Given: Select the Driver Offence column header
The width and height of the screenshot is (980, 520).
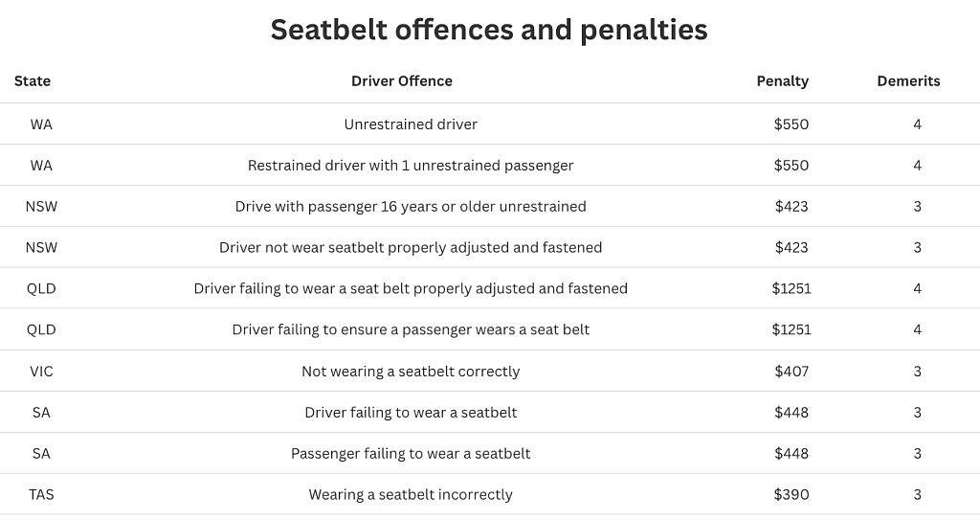Looking at the screenshot, I should [x=402, y=80].
